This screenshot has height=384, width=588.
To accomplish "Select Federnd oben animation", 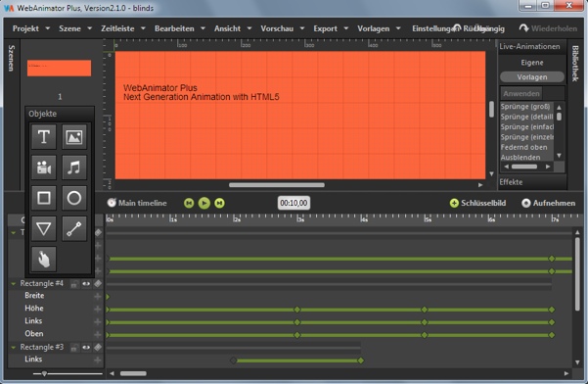I will 523,147.
